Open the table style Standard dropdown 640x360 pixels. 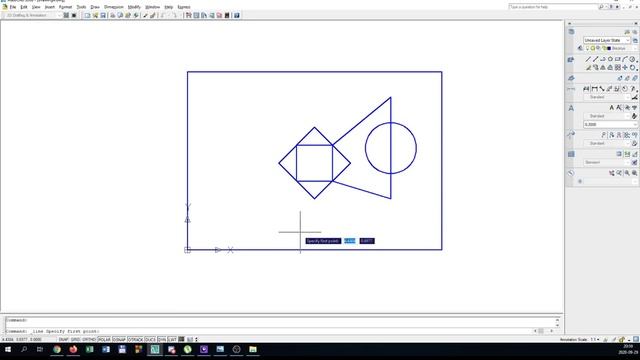[607, 162]
